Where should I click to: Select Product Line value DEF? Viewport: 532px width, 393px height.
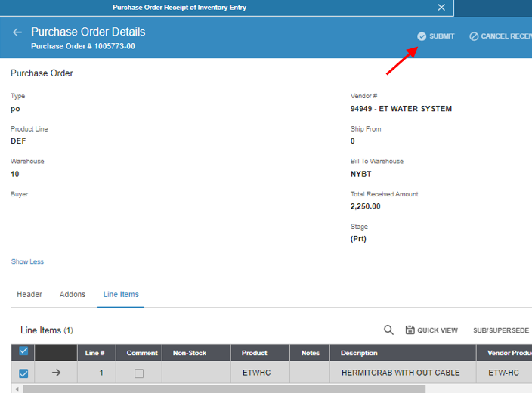click(18, 141)
